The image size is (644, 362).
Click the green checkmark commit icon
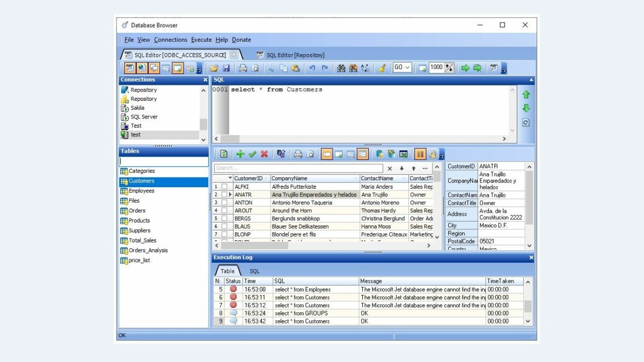coord(252,154)
